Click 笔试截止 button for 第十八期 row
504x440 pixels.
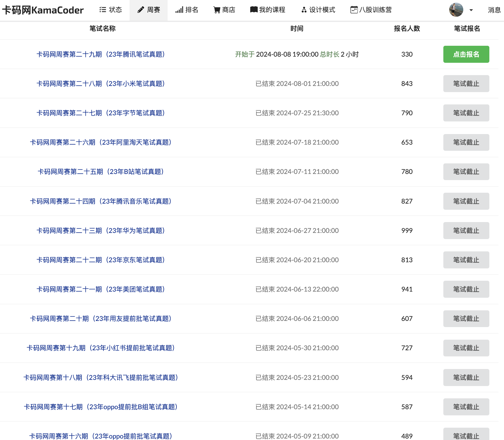(x=466, y=378)
